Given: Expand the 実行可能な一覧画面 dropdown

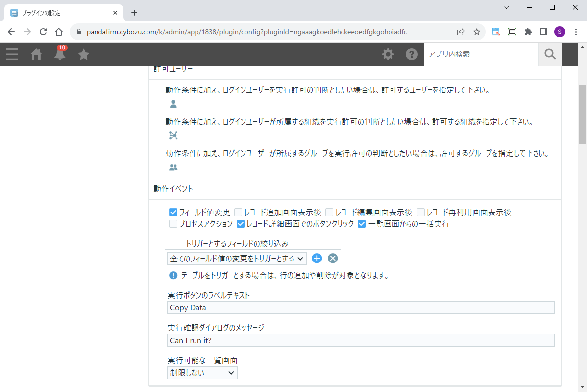Looking at the screenshot, I should [202, 373].
